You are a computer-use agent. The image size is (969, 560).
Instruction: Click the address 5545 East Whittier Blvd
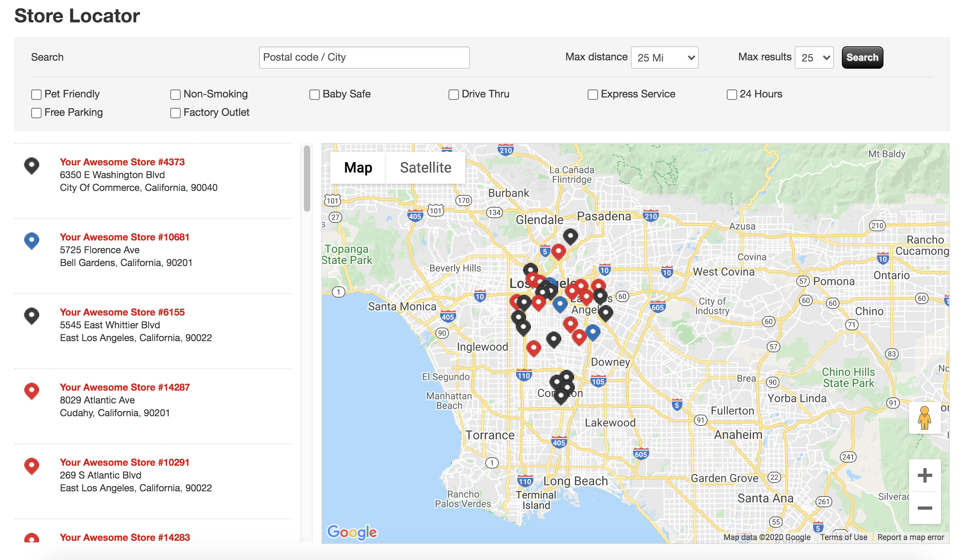coord(110,325)
